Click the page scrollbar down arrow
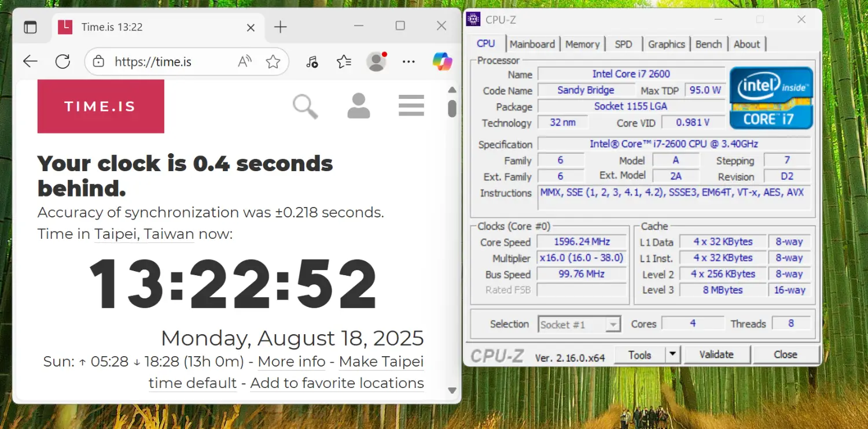The image size is (868, 429). click(x=453, y=391)
